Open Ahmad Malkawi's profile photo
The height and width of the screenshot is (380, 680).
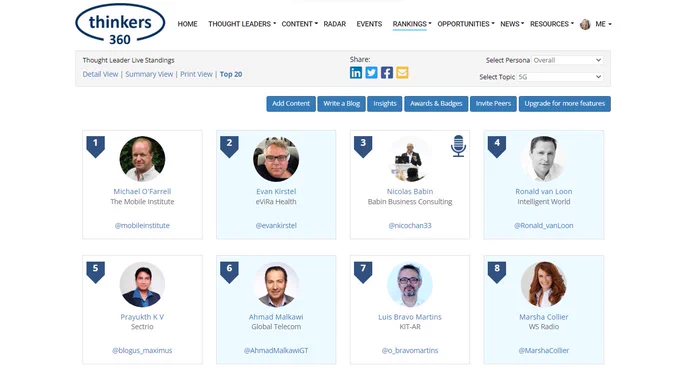pos(276,284)
